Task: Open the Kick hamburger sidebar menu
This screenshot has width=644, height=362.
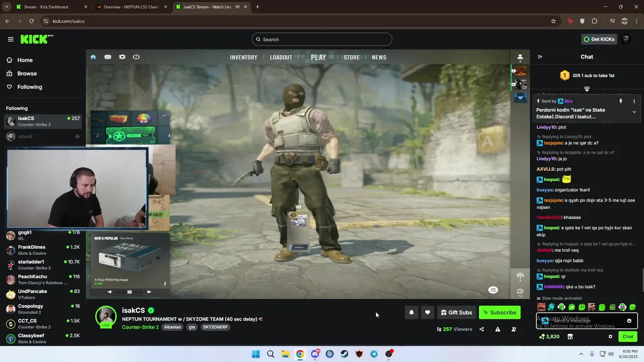Action: tap(11, 39)
